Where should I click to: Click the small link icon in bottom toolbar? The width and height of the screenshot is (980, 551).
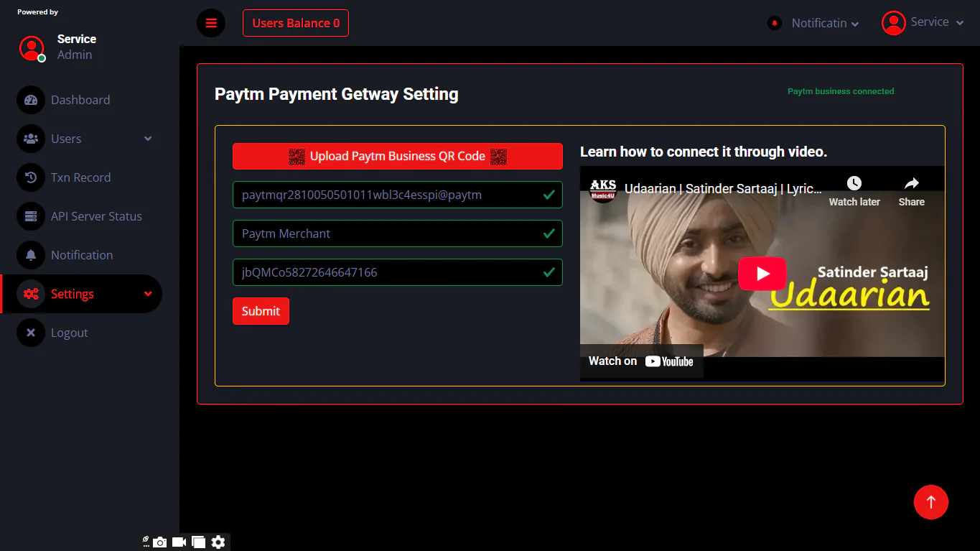(146, 540)
